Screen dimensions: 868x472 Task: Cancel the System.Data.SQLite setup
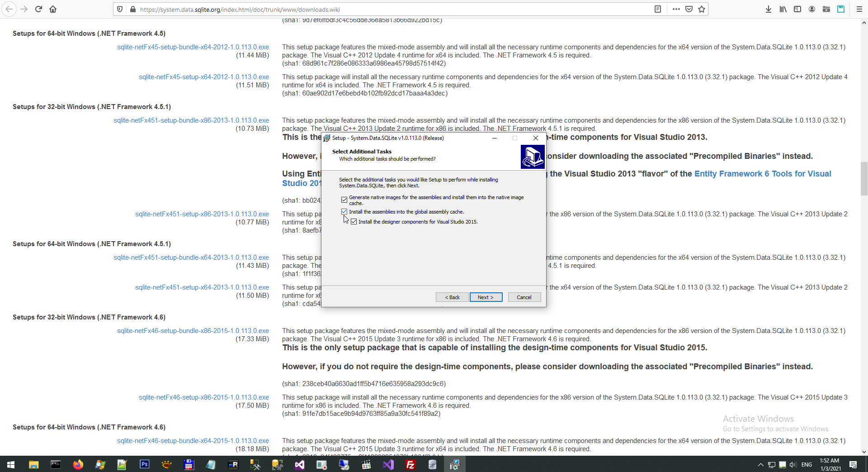point(524,297)
